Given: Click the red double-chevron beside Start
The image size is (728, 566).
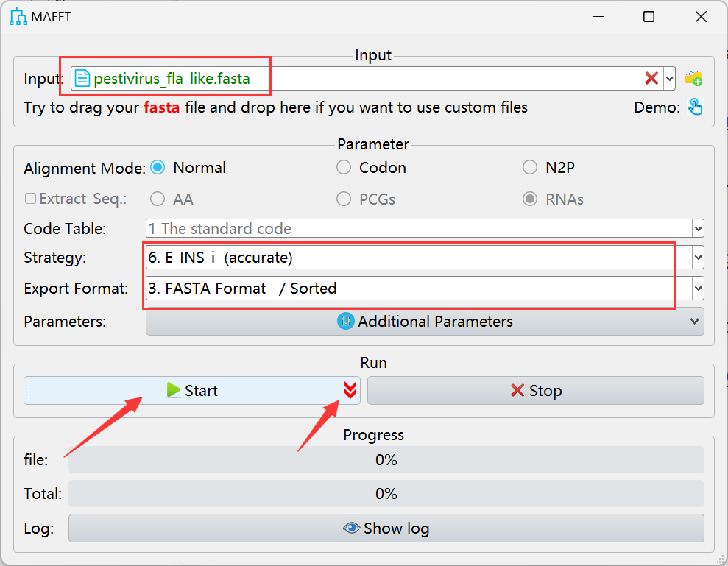Looking at the screenshot, I should click(350, 390).
